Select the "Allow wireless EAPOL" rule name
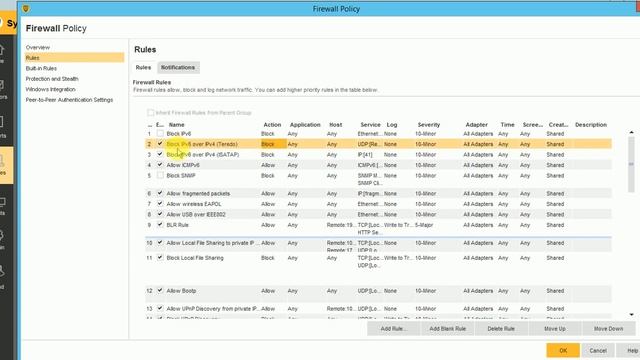 click(x=194, y=204)
